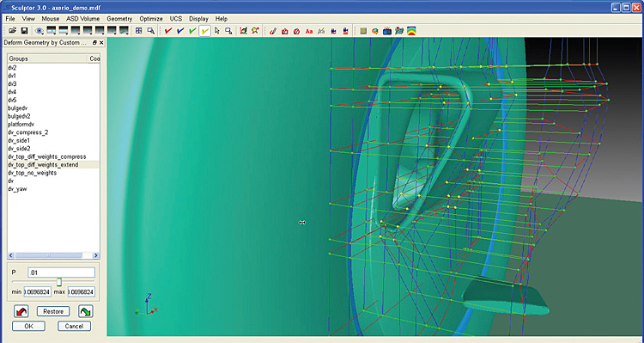Image resolution: width=644 pixels, height=343 pixels.
Task: Click the red circular no-symbol icon
Action: [297, 31]
